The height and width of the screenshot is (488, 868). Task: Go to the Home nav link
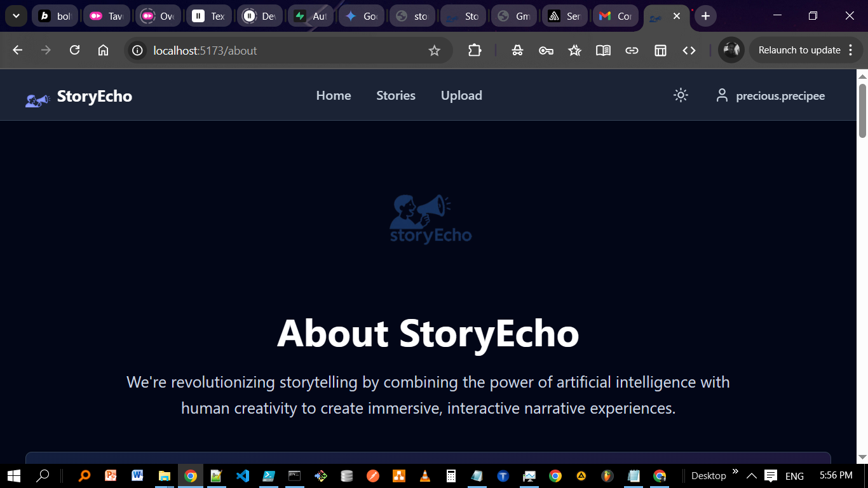coord(334,95)
